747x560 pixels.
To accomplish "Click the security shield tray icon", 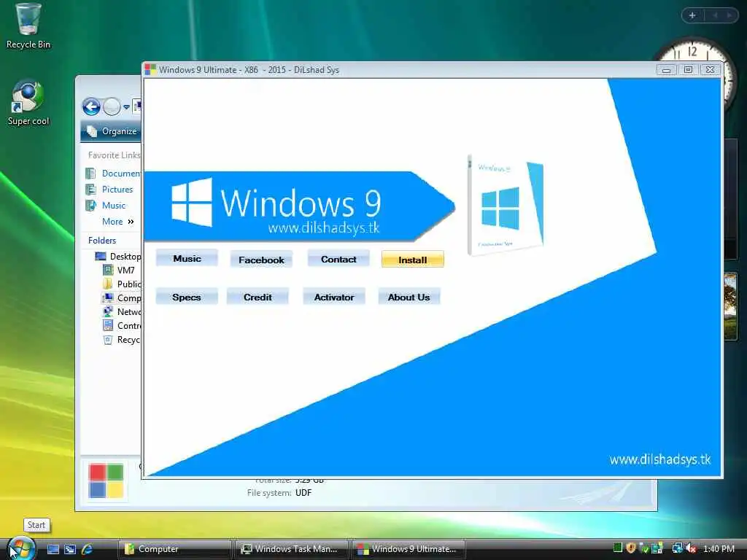I will pyautogui.click(x=631, y=548).
